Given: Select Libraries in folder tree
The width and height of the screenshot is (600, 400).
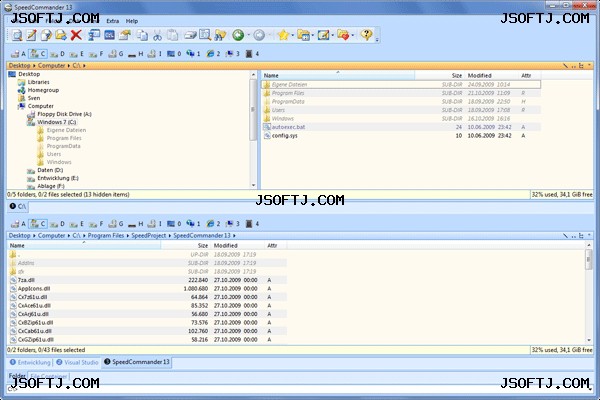Looking at the screenshot, I should [38, 82].
